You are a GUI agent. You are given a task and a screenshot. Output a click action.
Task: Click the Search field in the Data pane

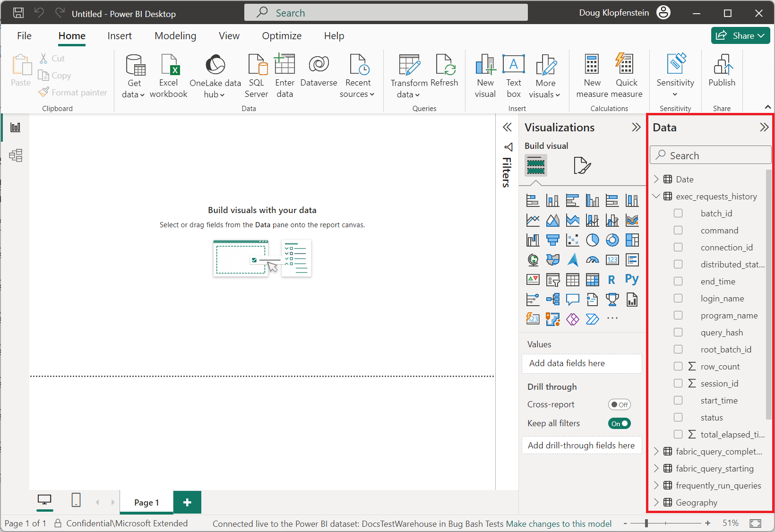pyautogui.click(x=710, y=154)
